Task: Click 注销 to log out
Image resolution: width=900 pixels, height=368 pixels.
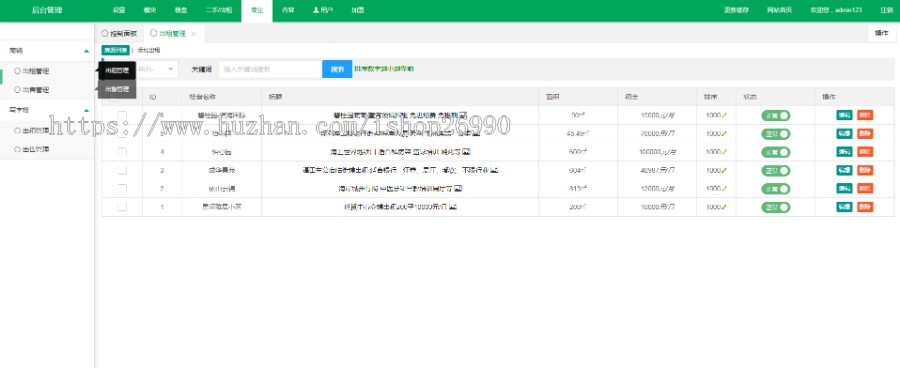Action: pos(886,10)
